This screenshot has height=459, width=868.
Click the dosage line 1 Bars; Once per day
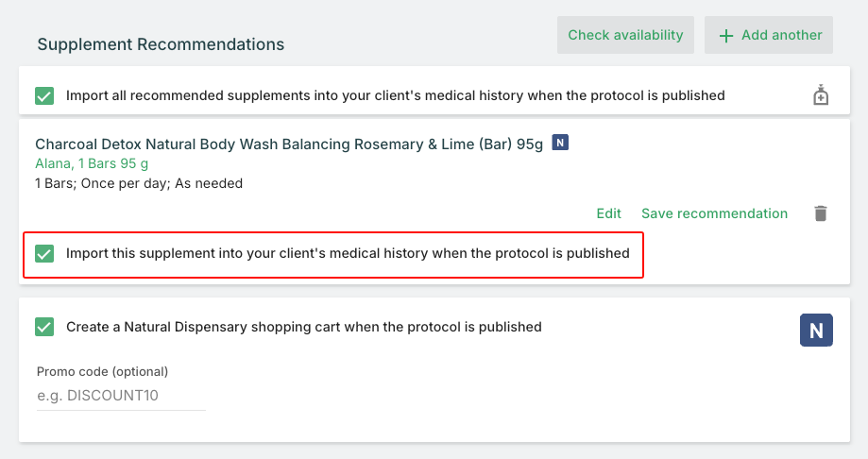click(139, 183)
